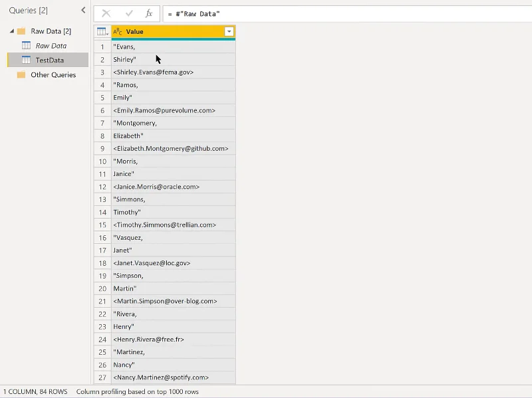Select the Value column header
The height and width of the screenshot is (398, 532).
pyautogui.click(x=174, y=32)
